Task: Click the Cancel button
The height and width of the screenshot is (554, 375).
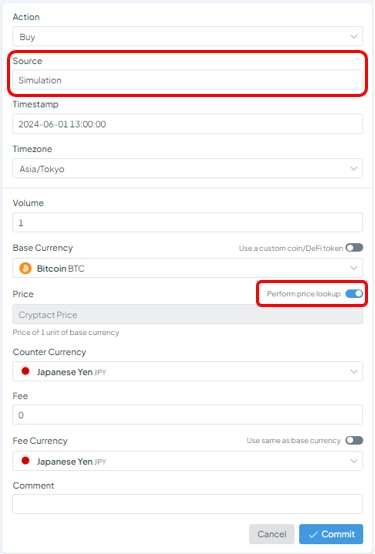Action: (271, 534)
